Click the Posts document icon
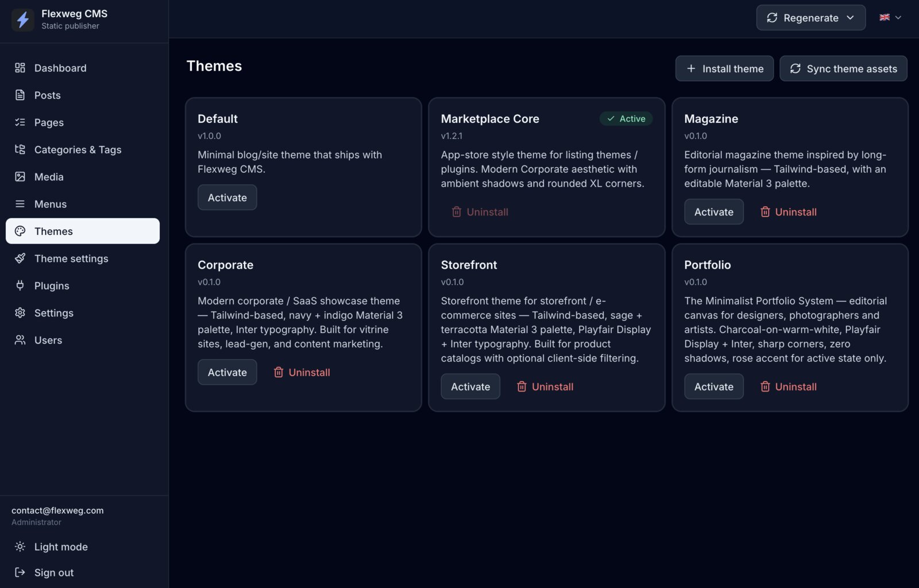 coord(20,95)
